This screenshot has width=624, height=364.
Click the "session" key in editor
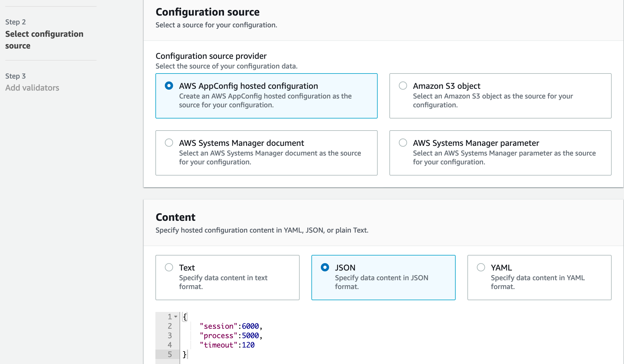tap(218, 326)
